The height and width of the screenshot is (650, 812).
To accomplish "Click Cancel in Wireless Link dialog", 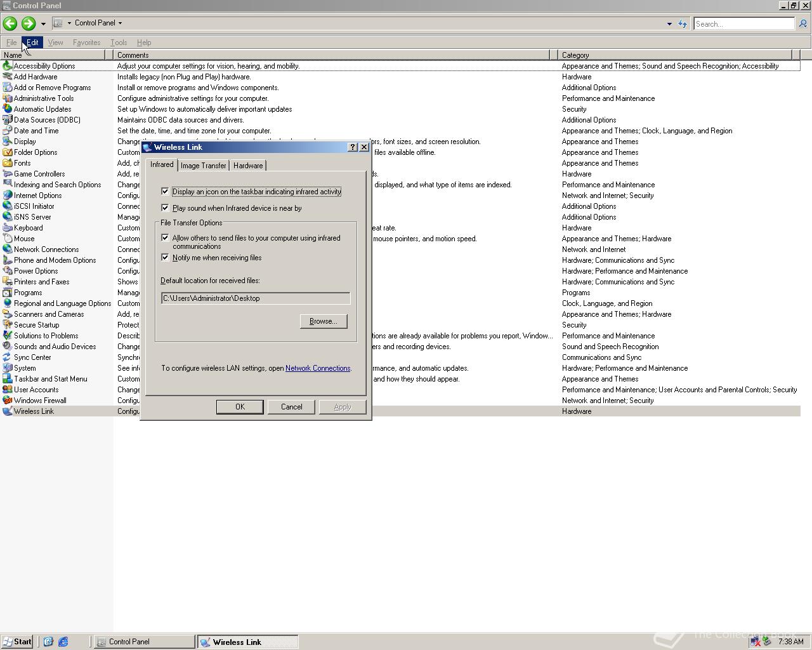I will tap(291, 407).
